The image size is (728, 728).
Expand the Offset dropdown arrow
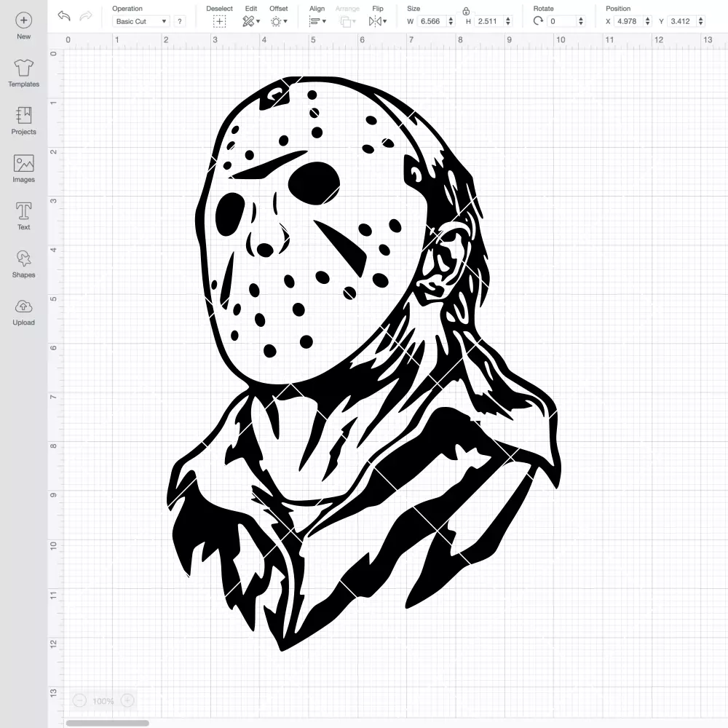click(x=285, y=21)
